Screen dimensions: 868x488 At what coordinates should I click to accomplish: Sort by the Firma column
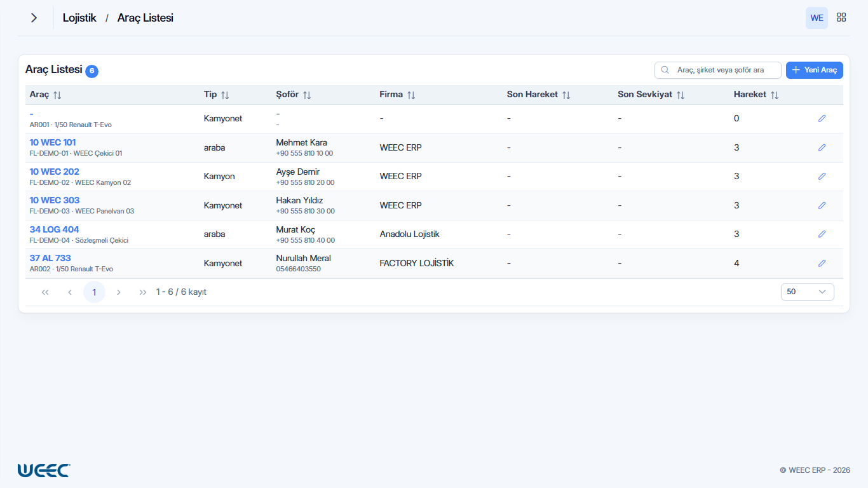pyautogui.click(x=411, y=95)
